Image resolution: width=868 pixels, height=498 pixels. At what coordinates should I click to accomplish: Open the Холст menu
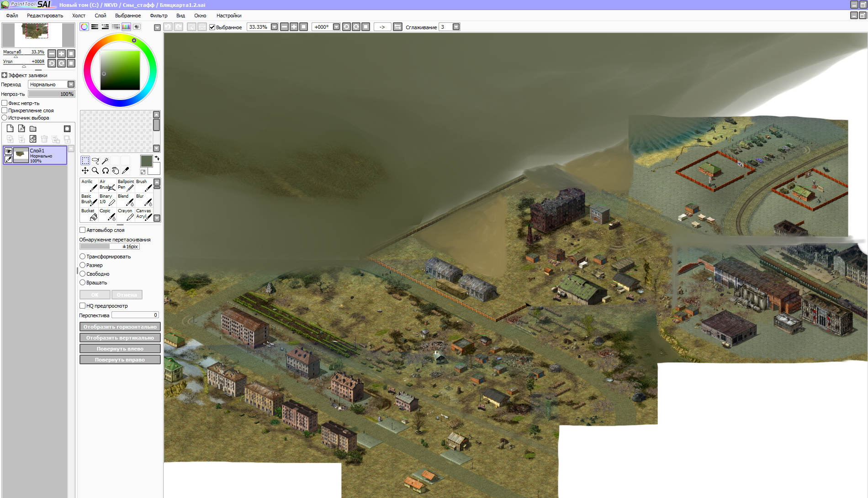click(79, 16)
